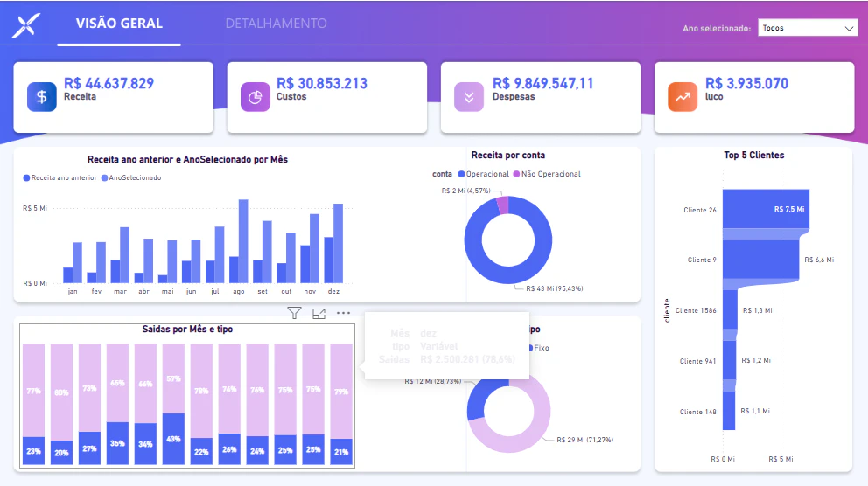The height and width of the screenshot is (486, 868).
Task: Open the filter icon on Saidas chart
Action: click(x=295, y=313)
